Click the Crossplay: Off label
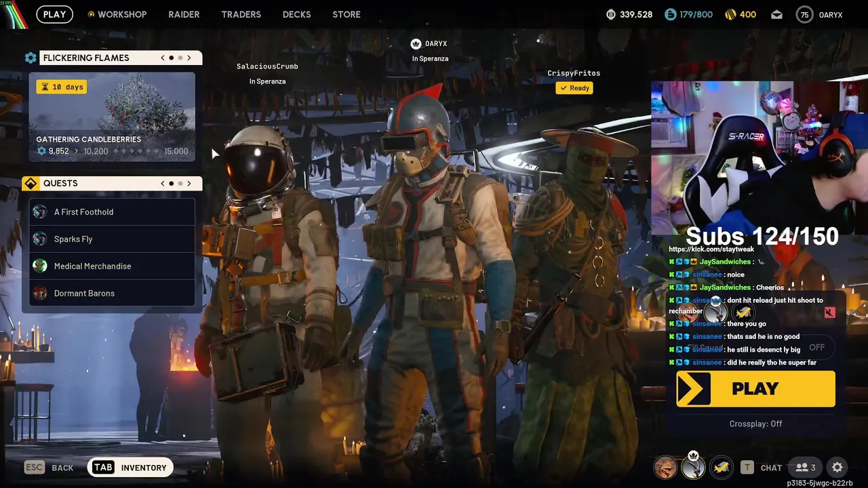Image resolution: width=868 pixels, height=488 pixels. pos(755,424)
